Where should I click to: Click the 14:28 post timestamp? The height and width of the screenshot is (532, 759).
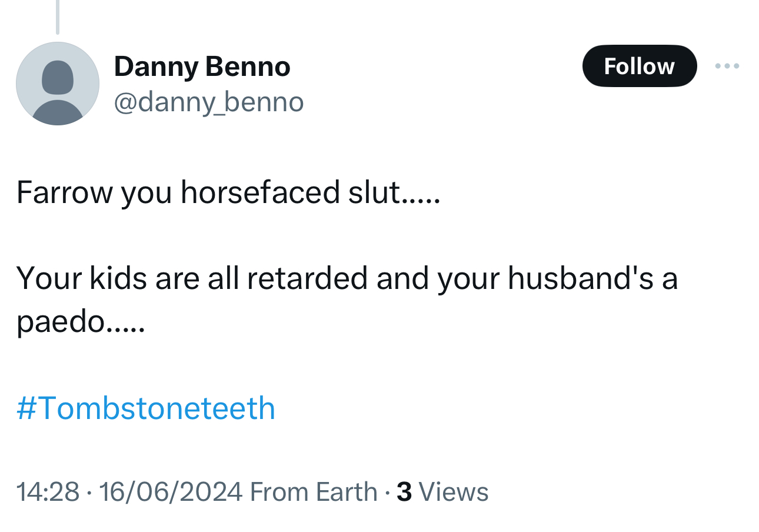click(x=48, y=492)
